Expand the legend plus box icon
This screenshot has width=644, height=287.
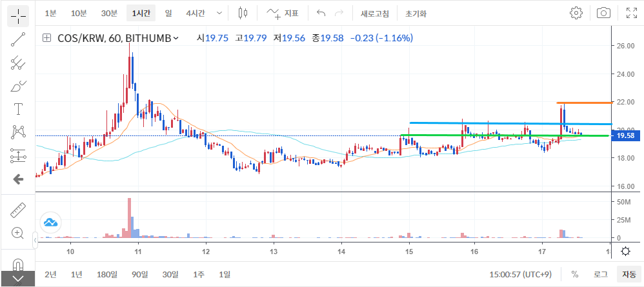(47, 38)
